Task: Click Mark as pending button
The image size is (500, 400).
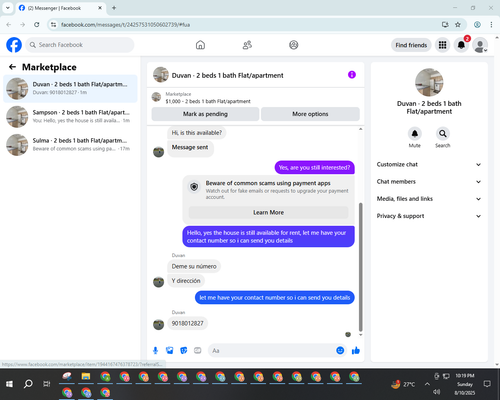Action: (205, 114)
